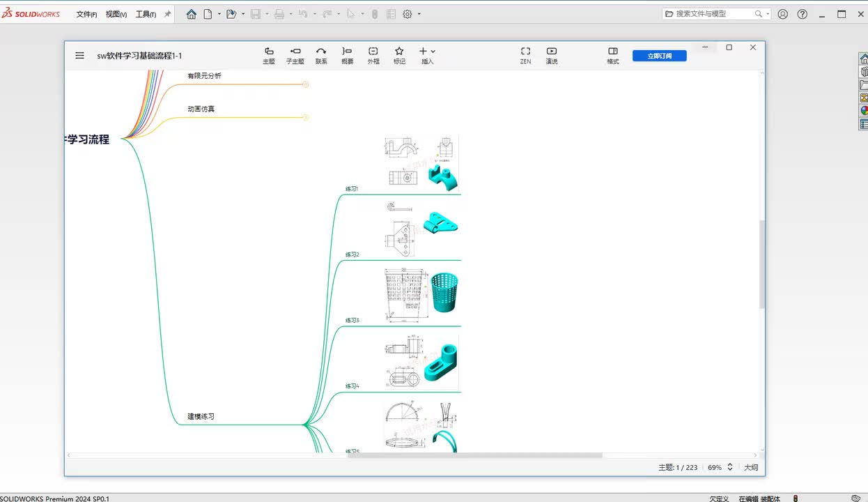Switch to outline (大纲) view
The width and height of the screenshot is (868, 502).
tap(751, 467)
